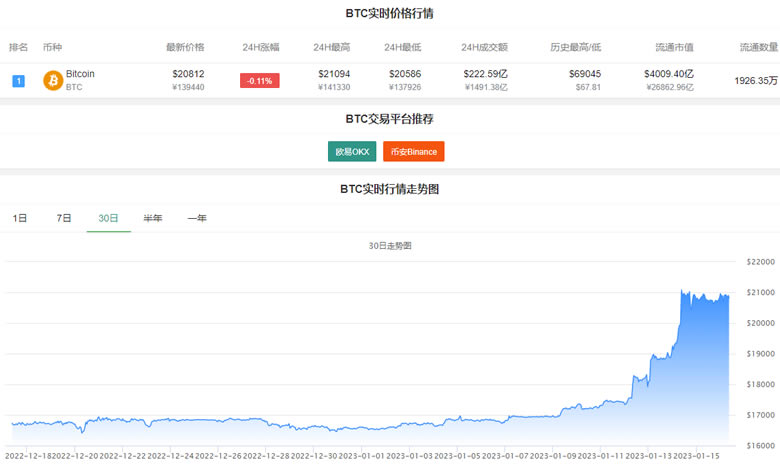Select the 30日 chart tab

[x=108, y=218]
